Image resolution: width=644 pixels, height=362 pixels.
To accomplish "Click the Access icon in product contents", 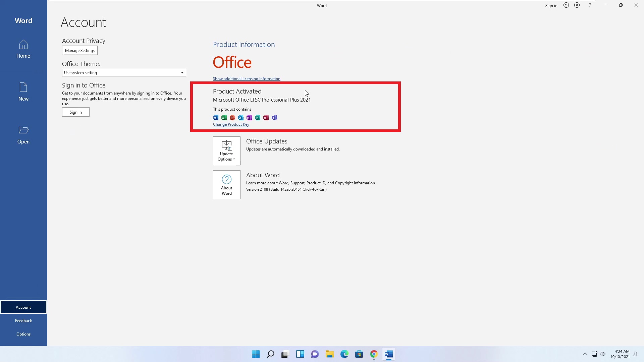I will (x=266, y=118).
